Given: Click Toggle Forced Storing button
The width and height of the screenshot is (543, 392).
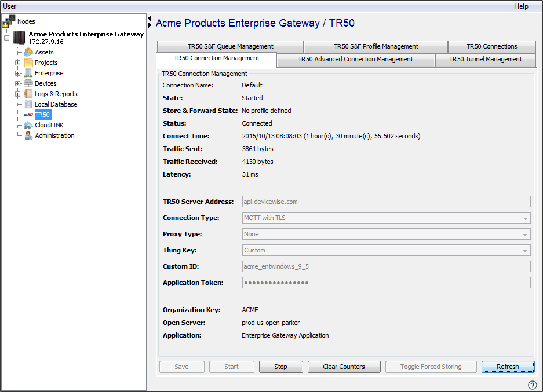Looking at the screenshot, I should tap(431, 367).
